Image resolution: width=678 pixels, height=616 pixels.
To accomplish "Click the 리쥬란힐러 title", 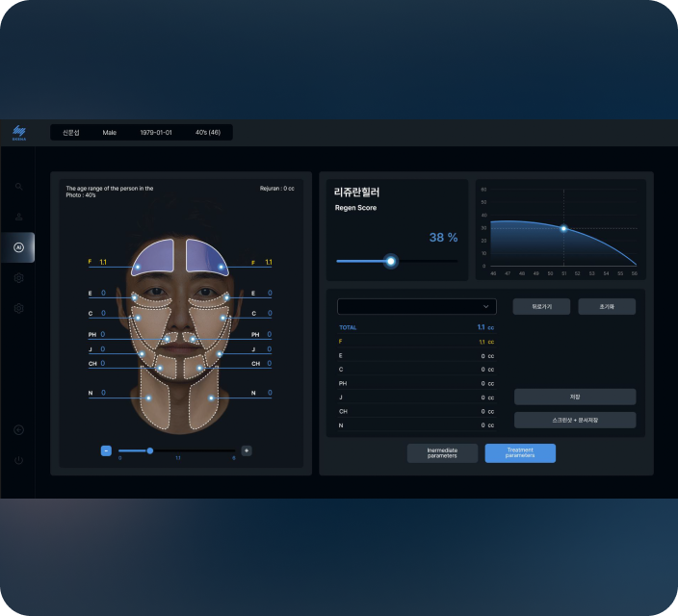I will pos(356,192).
